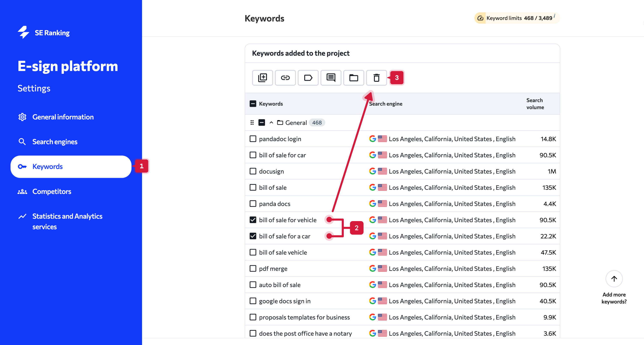This screenshot has width=644, height=345.
Task: Click the trash delete icon
Action: point(376,78)
